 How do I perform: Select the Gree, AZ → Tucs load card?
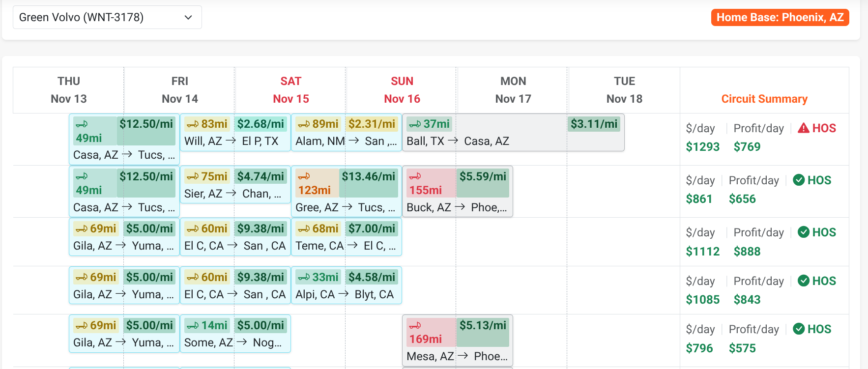click(x=347, y=192)
